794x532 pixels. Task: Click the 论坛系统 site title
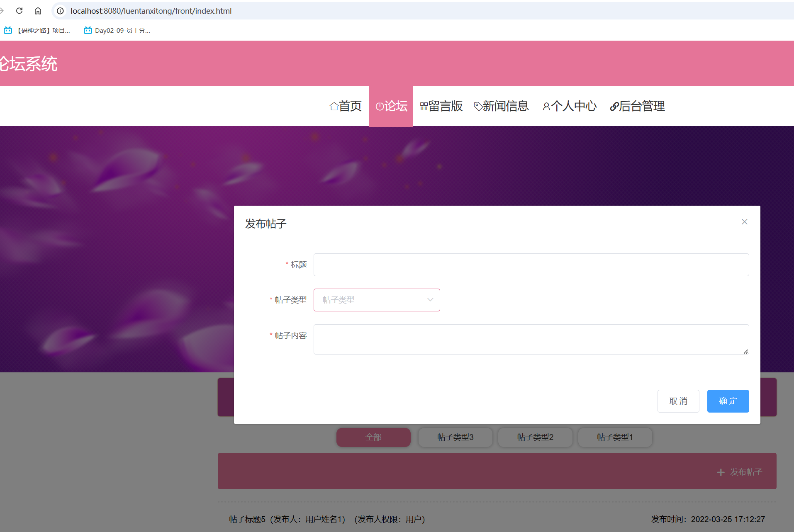(29, 64)
